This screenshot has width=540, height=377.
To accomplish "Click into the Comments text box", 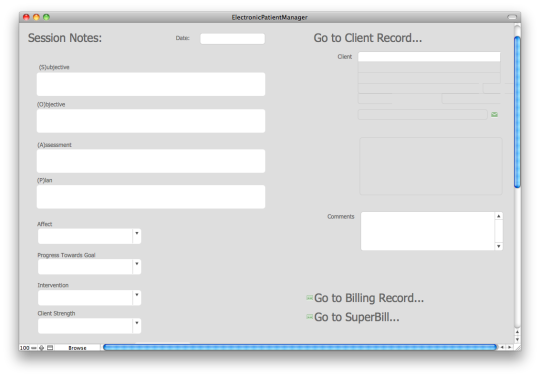I will 427,231.
